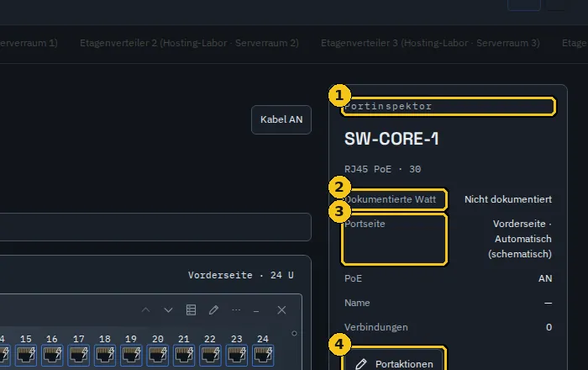588x370 pixels.
Task: Collapse device with minus icon
Action: 256,310
